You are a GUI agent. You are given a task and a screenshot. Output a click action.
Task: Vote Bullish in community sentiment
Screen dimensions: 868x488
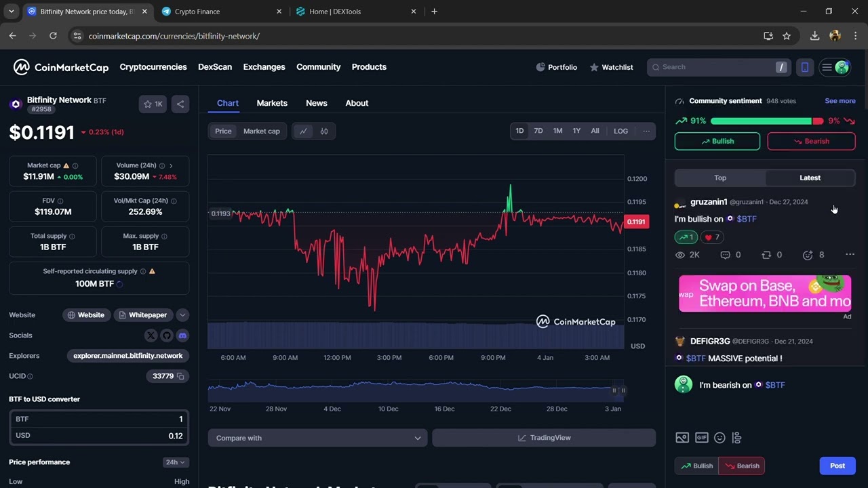(717, 141)
